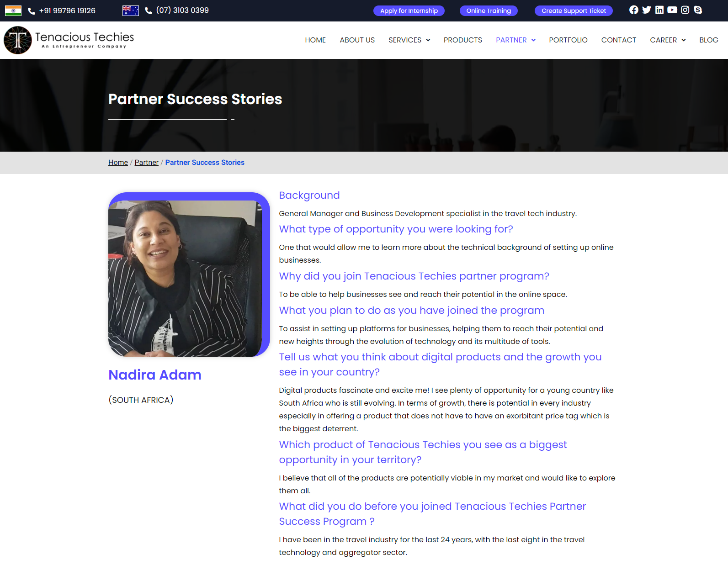Image resolution: width=728 pixels, height=565 pixels.
Task: Open the LinkedIn social icon
Action: click(659, 10)
